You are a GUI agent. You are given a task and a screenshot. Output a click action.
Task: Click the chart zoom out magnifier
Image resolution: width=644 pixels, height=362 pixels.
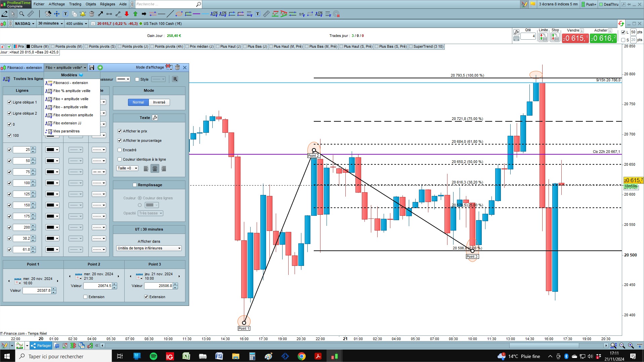coord(622,346)
